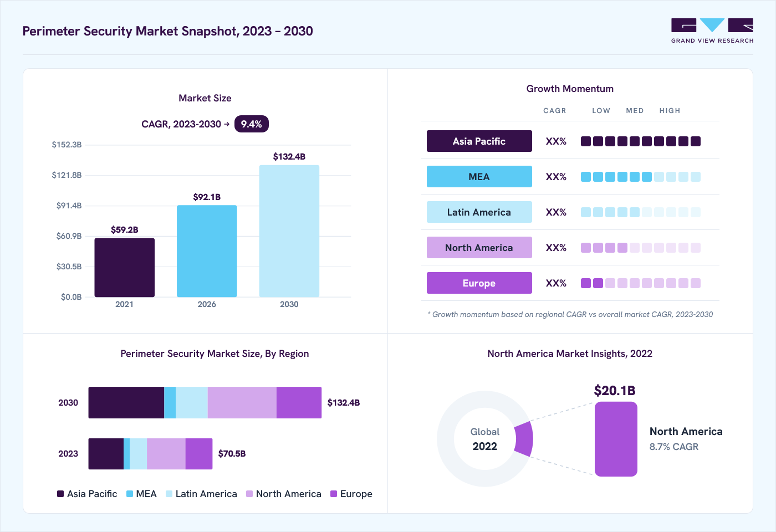Screen dimensions: 776x532
Task: Select the Latin America region label
Action: click(x=479, y=212)
